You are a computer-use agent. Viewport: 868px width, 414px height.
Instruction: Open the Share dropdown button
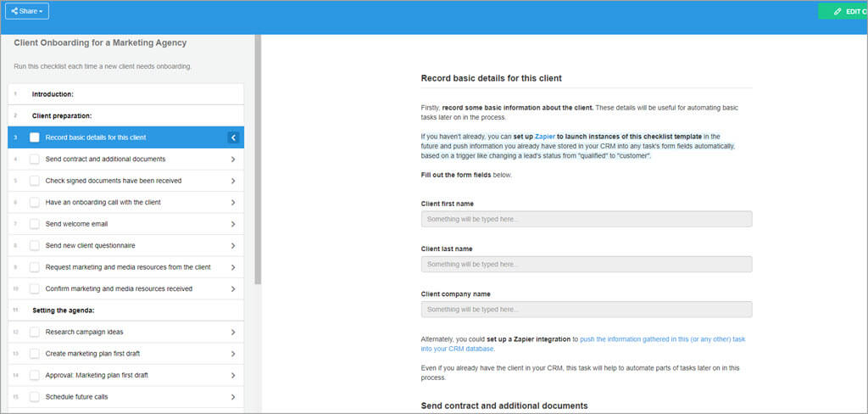26,11
